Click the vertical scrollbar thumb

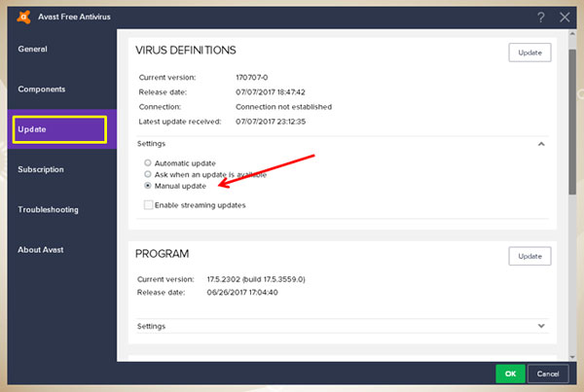tap(572, 122)
